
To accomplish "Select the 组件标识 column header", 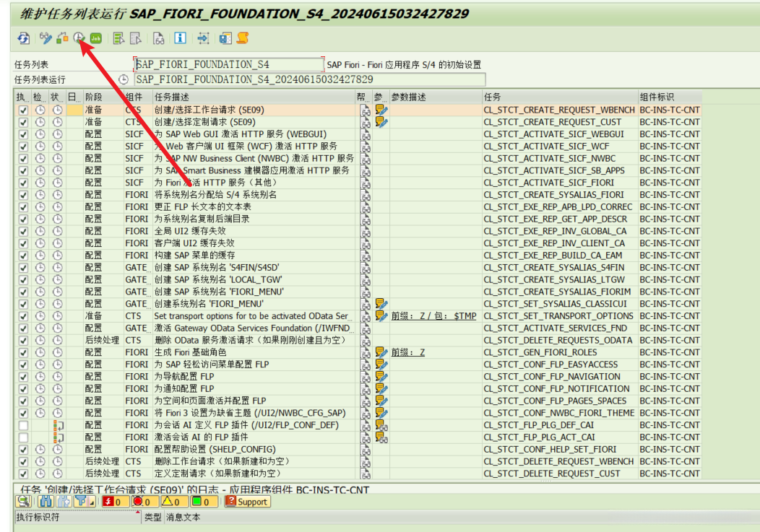I will click(x=670, y=97).
